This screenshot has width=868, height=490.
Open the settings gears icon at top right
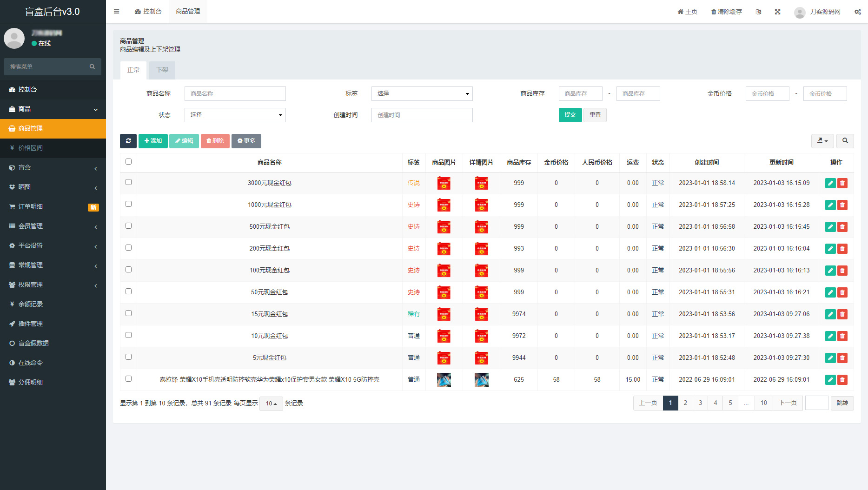pyautogui.click(x=857, y=12)
